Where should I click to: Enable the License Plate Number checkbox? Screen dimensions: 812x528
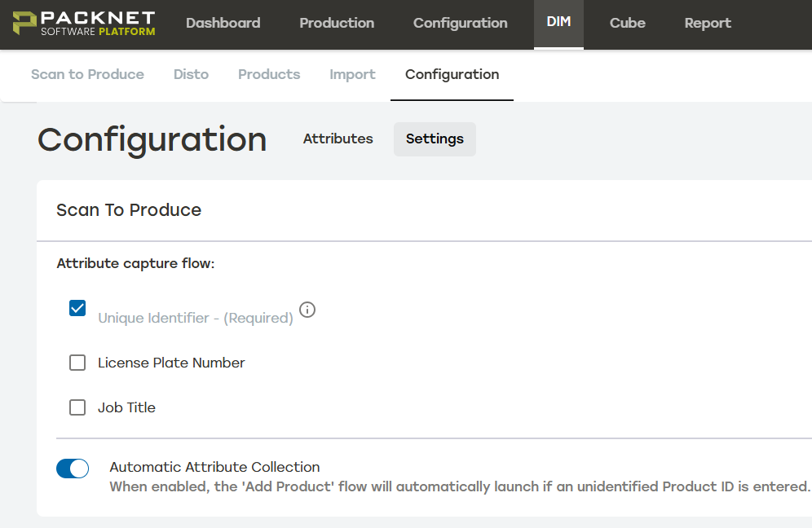[77, 363]
